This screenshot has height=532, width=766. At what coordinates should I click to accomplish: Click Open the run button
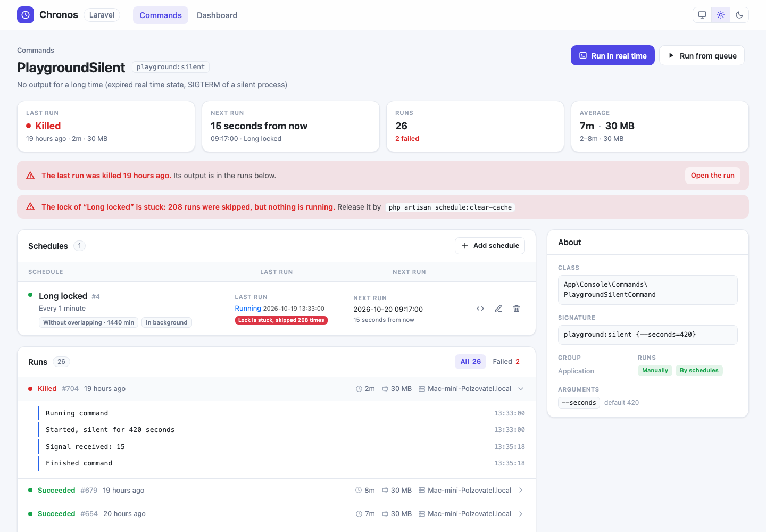[712, 176]
